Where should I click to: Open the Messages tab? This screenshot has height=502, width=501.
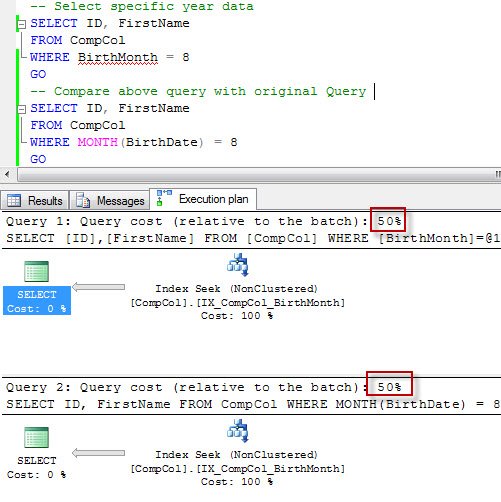tap(110, 200)
